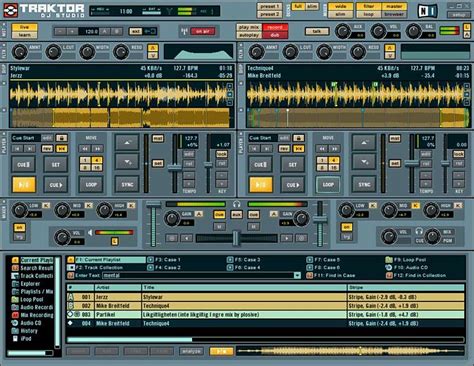Open the Enter Text search dropdown arrow
Image resolution: width=474 pixels, height=366 pixels.
click(297, 275)
